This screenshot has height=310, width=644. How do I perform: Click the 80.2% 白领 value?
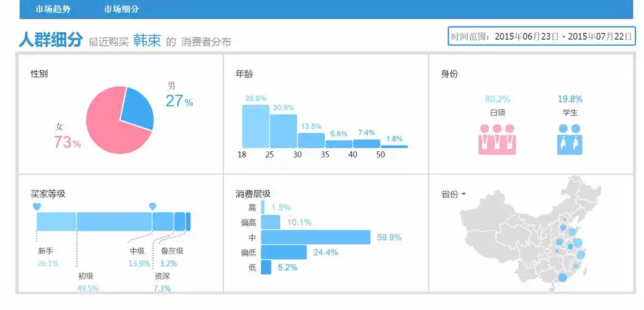(497, 99)
